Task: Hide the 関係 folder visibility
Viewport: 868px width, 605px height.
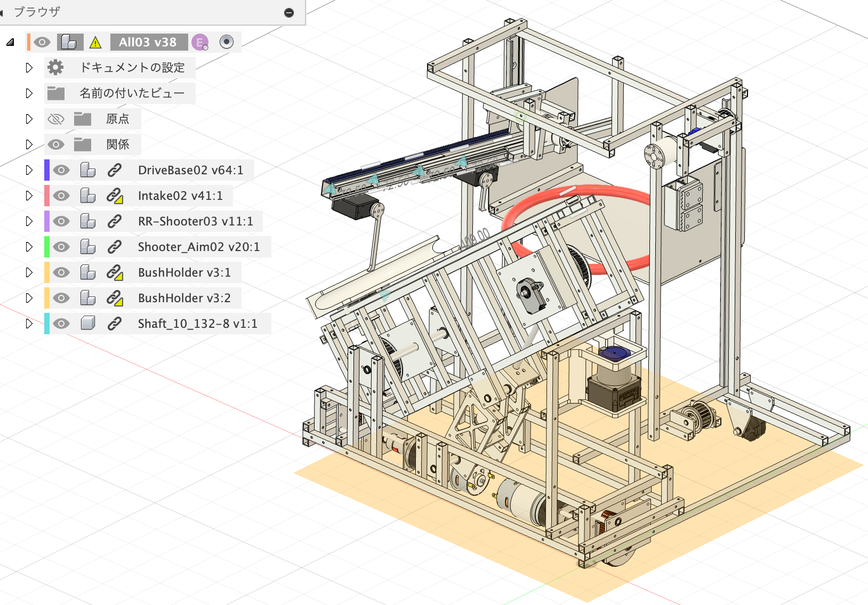Action: [56, 144]
